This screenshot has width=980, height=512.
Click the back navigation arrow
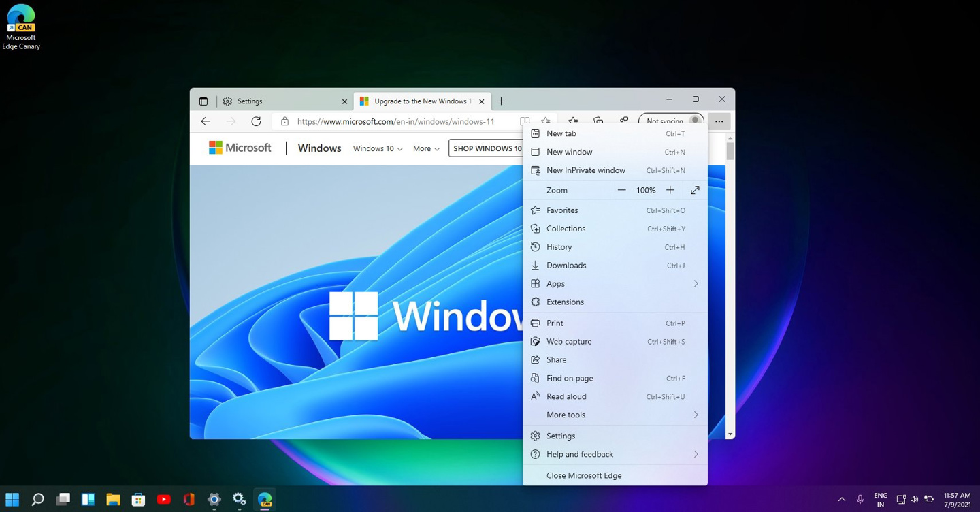coord(206,121)
